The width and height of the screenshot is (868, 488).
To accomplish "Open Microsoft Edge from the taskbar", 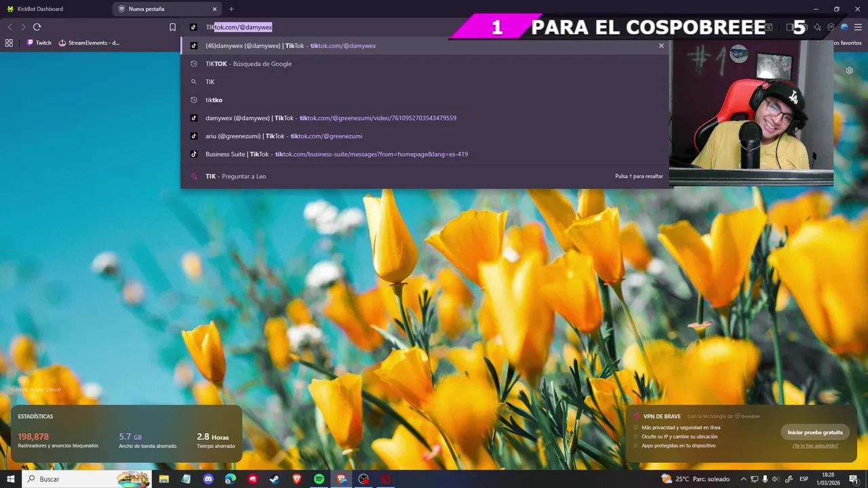I will (x=231, y=479).
